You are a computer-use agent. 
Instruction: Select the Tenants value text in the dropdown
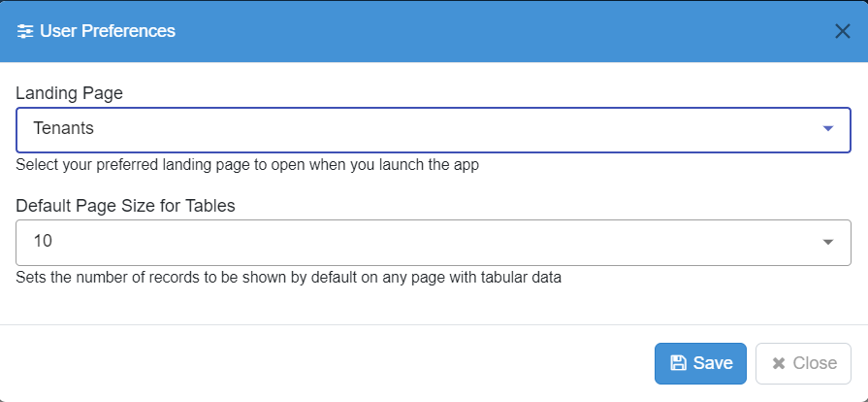[64, 128]
